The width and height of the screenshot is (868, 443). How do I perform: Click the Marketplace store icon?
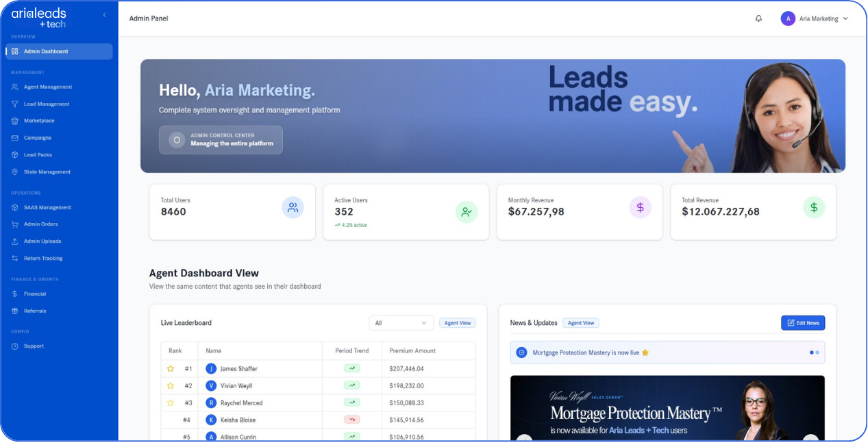[15, 121]
